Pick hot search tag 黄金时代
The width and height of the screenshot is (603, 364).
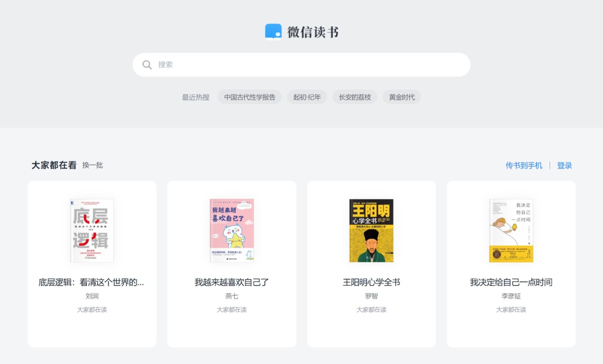tap(402, 97)
